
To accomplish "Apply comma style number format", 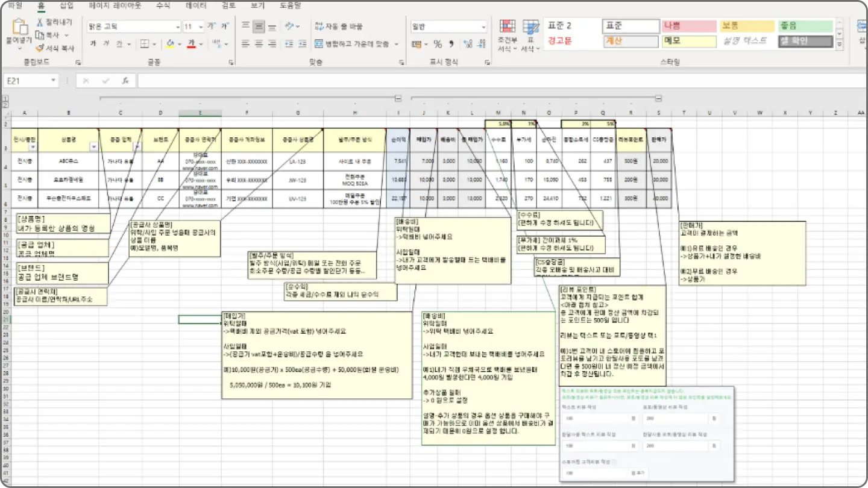I will pyautogui.click(x=451, y=45).
